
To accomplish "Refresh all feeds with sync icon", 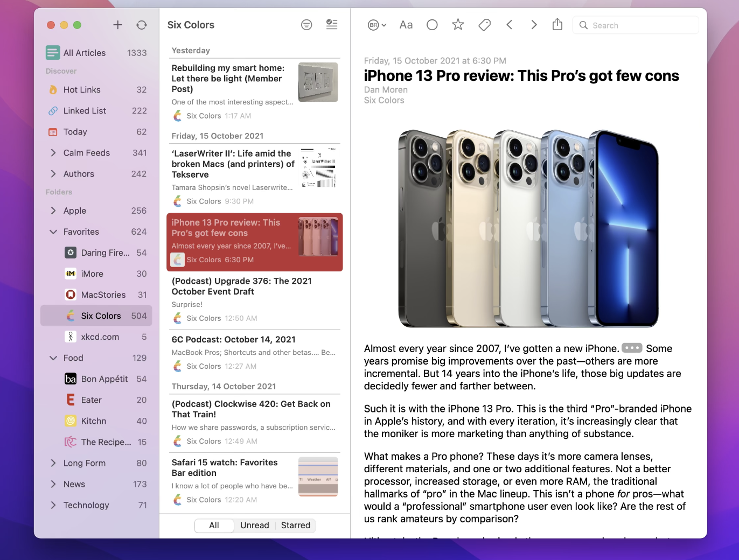I will [x=142, y=25].
